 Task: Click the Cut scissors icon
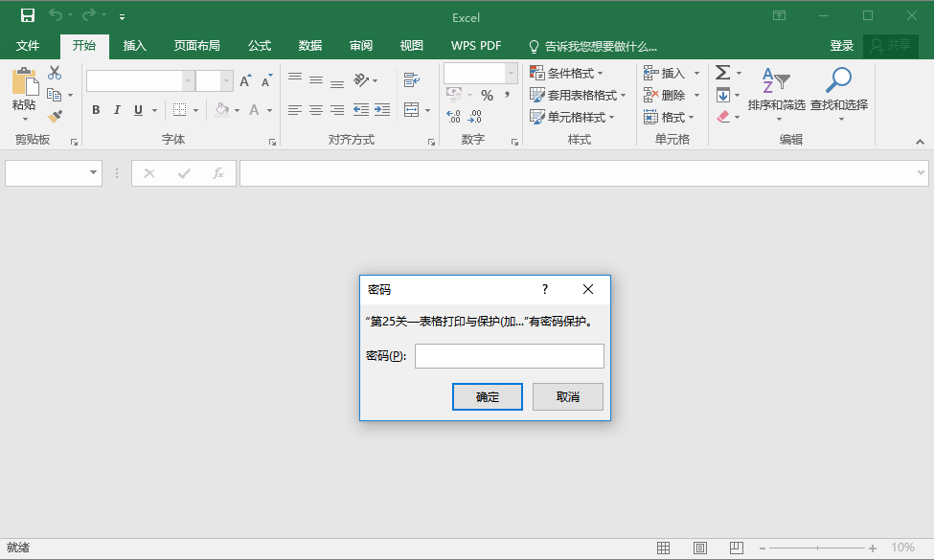pyautogui.click(x=55, y=73)
